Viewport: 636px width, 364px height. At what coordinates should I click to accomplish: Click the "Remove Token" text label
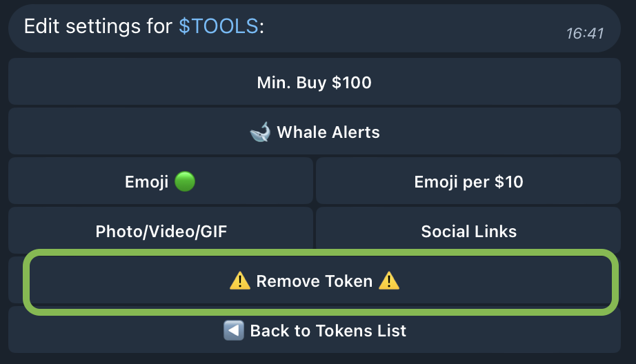tap(314, 281)
